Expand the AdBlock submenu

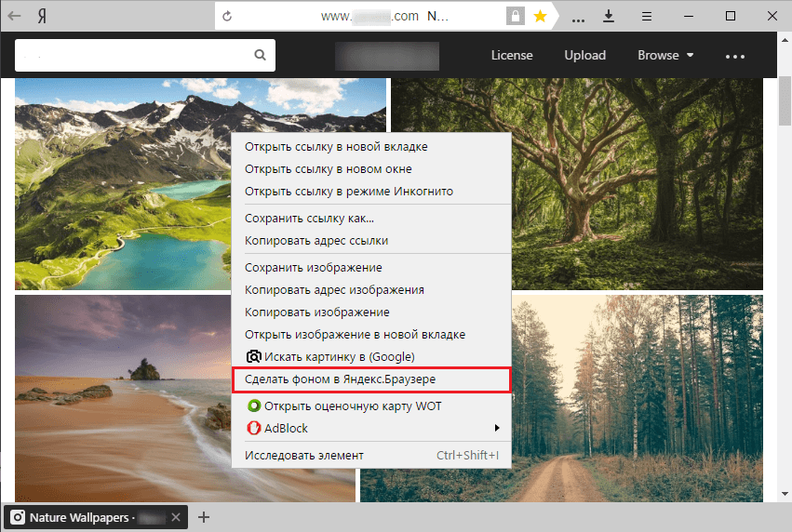[496, 428]
